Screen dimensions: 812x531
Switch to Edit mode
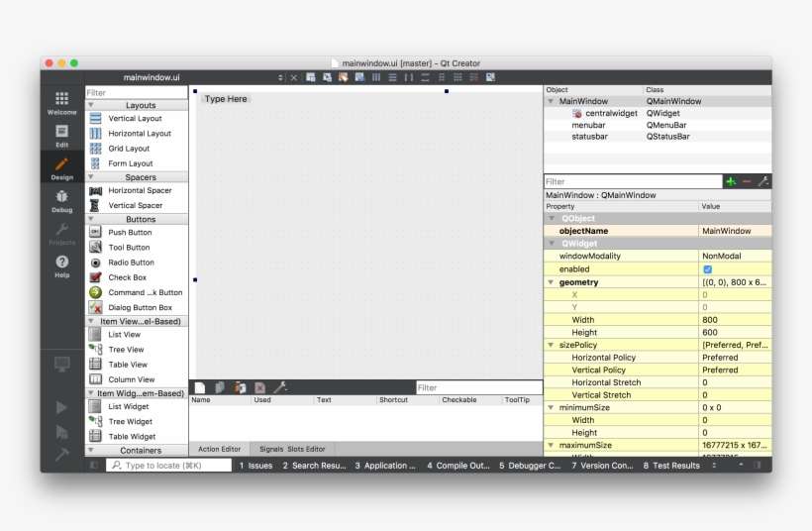(61, 137)
